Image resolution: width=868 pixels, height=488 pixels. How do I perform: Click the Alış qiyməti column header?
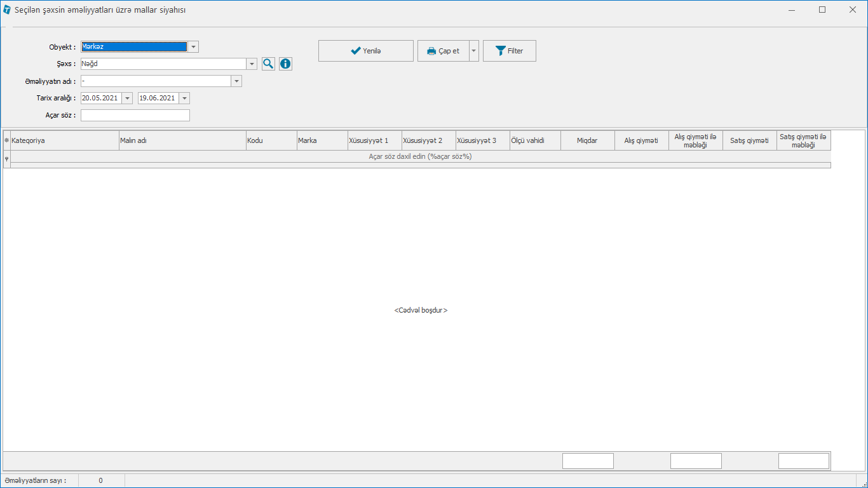pyautogui.click(x=642, y=140)
